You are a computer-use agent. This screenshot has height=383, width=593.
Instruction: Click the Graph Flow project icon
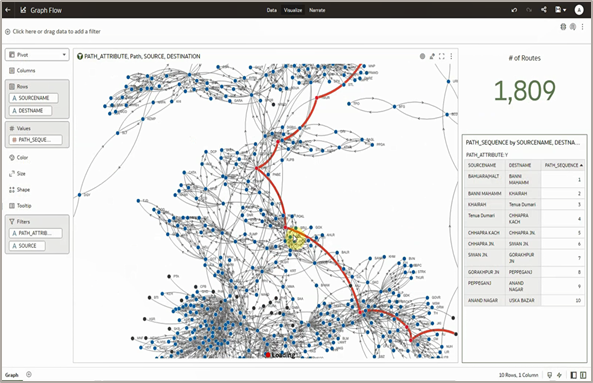tap(23, 10)
